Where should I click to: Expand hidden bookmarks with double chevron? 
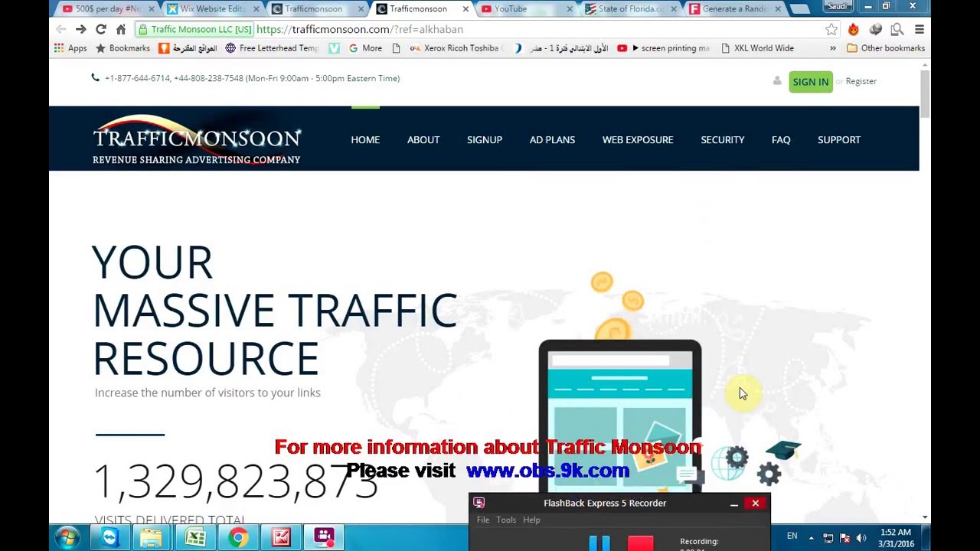tap(833, 48)
